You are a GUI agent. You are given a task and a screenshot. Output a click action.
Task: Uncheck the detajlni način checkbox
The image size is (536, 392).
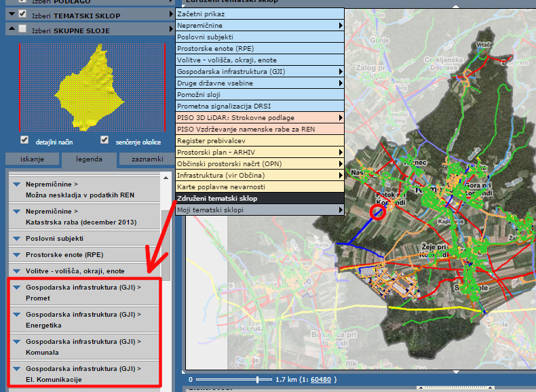pyautogui.click(x=24, y=140)
